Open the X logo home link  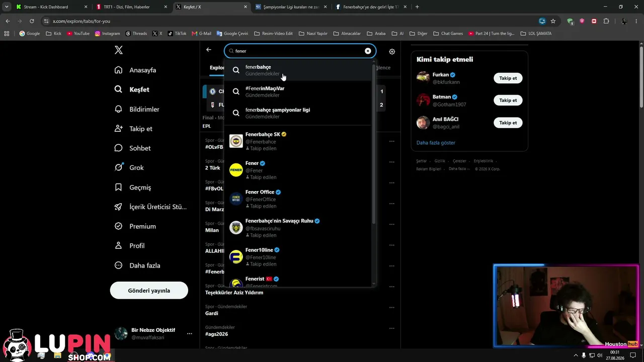click(119, 50)
